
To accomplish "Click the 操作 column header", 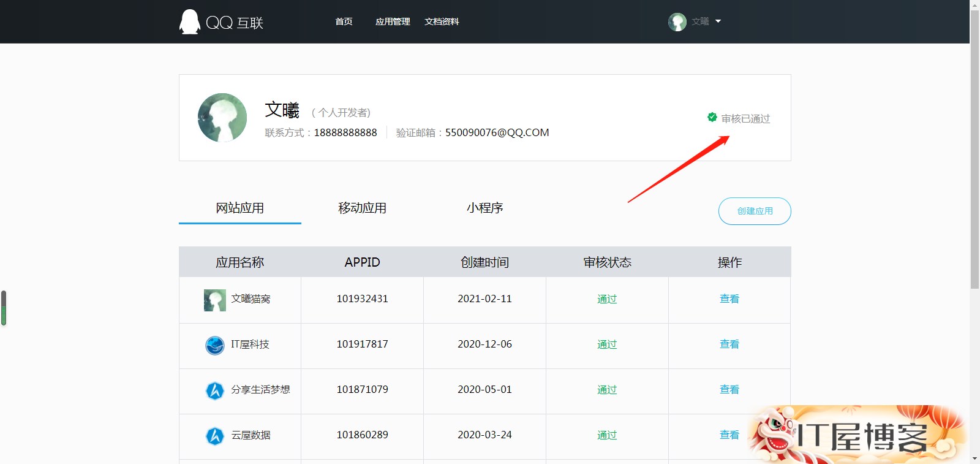I will (x=730, y=262).
